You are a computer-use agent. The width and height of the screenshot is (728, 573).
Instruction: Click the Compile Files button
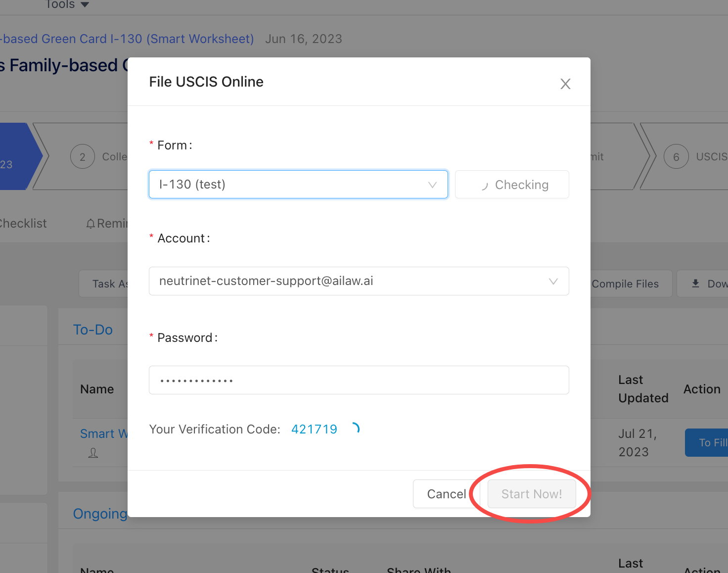pyautogui.click(x=625, y=284)
